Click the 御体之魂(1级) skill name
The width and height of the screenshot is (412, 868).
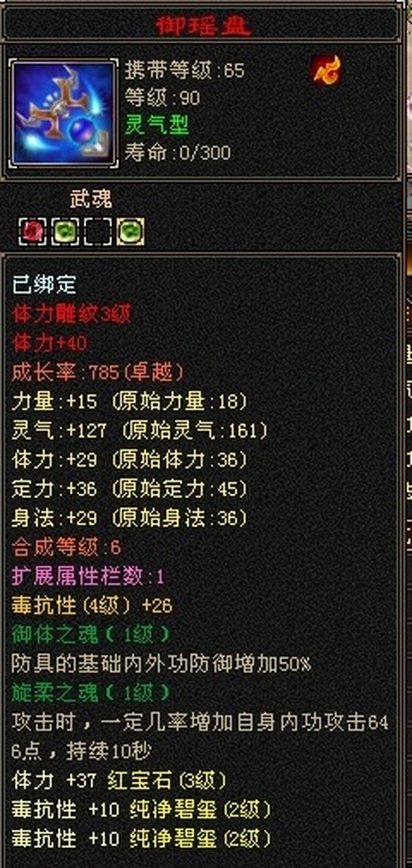pyautogui.click(x=91, y=635)
